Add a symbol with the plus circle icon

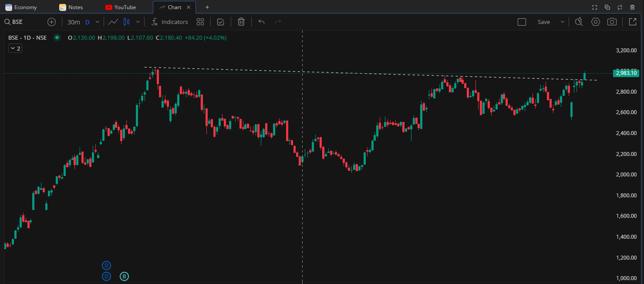pos(52,22)
